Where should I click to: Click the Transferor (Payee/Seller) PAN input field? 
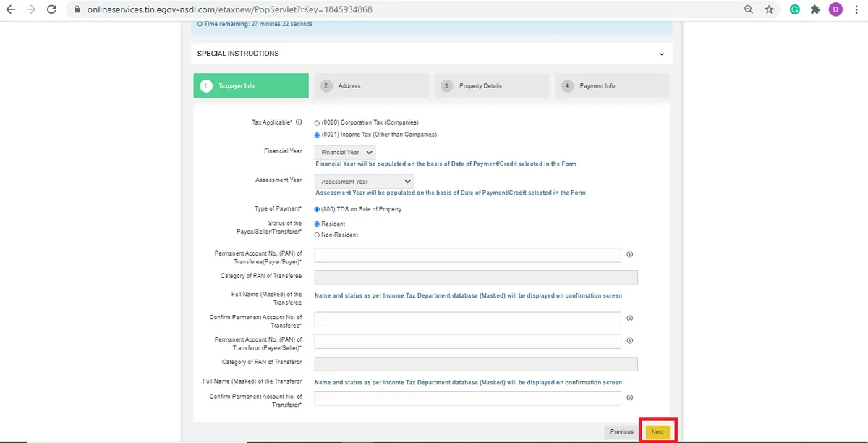[467, 341]
